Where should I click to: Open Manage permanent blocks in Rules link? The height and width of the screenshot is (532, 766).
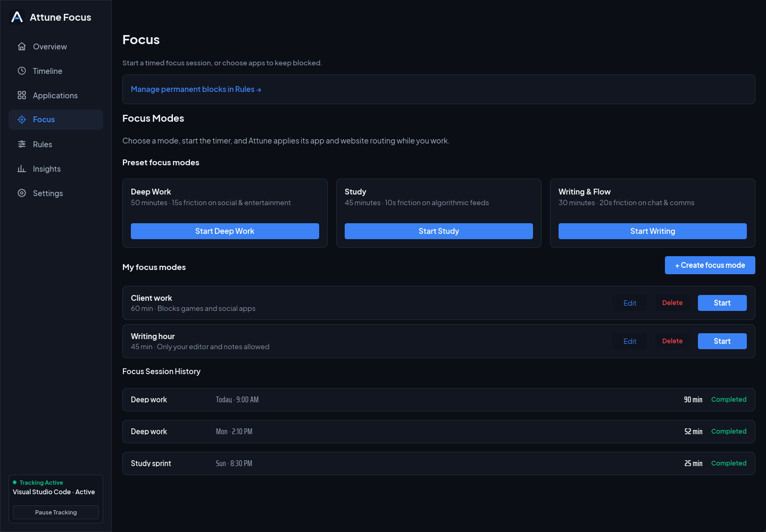pos(196,89)
